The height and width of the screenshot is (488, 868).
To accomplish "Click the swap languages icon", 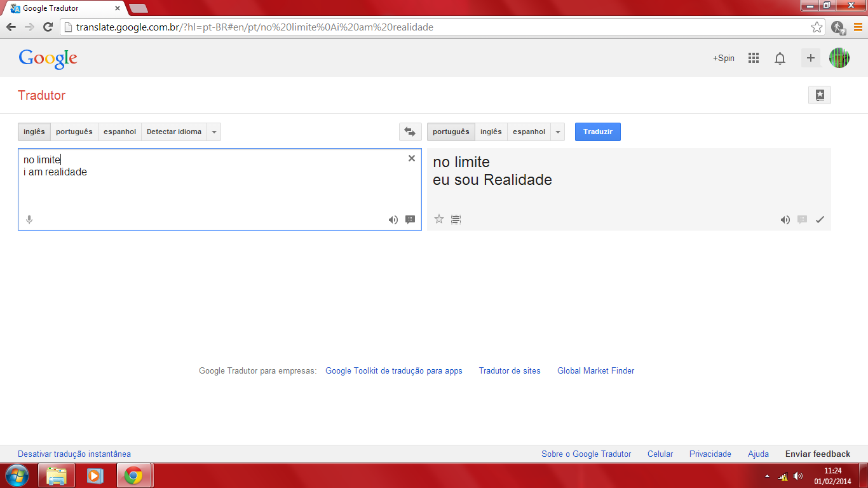I will pyautogui.click(x=410, y=132).
